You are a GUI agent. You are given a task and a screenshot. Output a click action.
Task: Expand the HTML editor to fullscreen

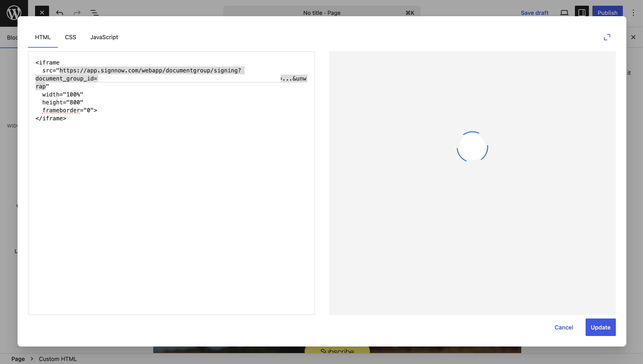coord(607,37)
